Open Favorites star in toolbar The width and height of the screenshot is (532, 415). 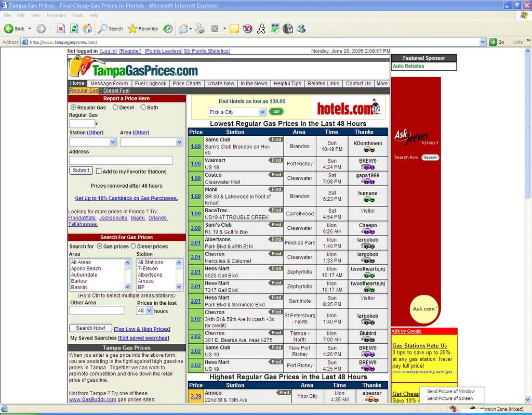[142, 29]
